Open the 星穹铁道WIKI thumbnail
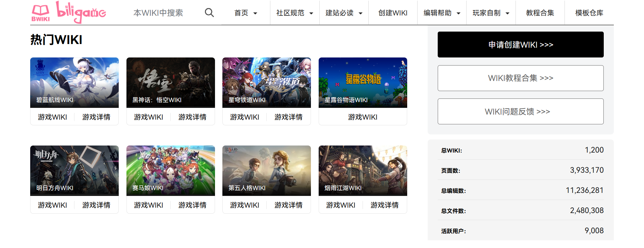 coord(267,83)
